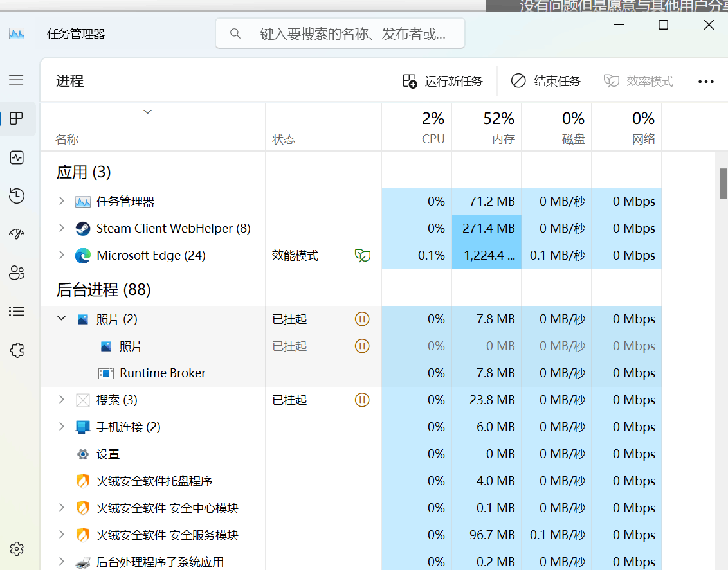The image size is (728, 570).
Task: Click the 运行新任务 button
Action: [442, 80]
